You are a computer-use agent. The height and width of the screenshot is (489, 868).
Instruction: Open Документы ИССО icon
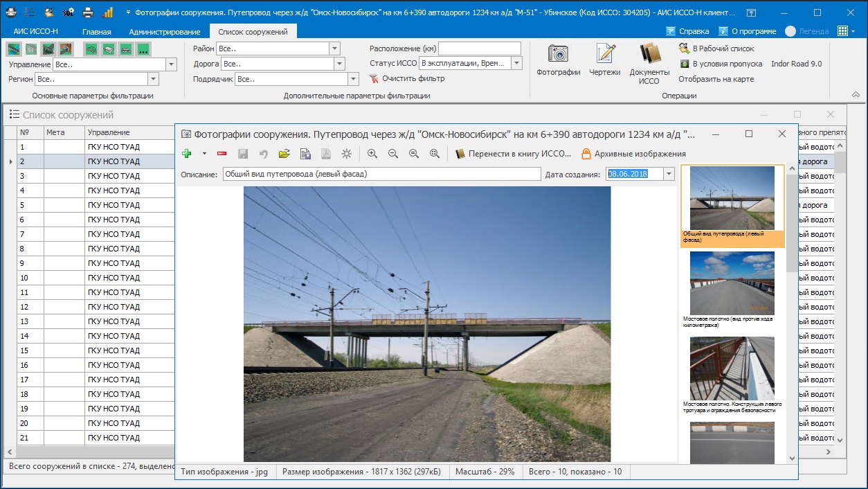[649, 63]
